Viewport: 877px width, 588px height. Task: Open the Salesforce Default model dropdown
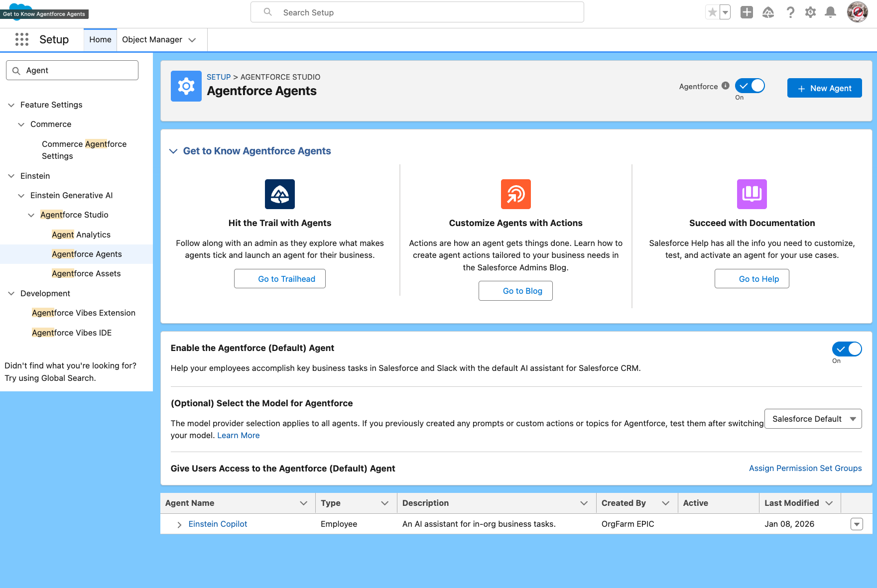[813, 419]
